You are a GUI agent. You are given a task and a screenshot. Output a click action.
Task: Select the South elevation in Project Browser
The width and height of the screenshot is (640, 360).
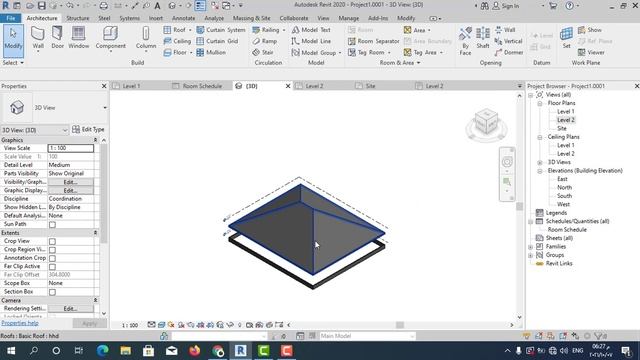(564, 196)
